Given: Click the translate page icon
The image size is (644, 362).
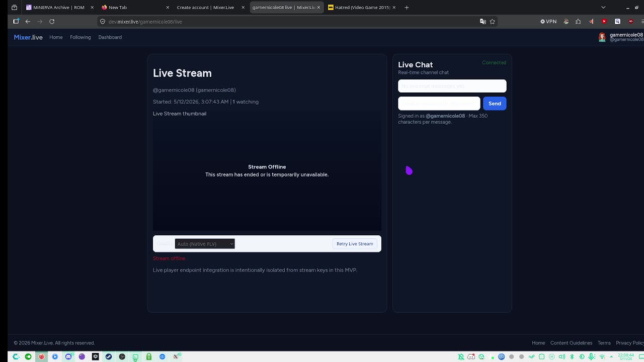Looking at the screenshot, I should coord(483,22).
